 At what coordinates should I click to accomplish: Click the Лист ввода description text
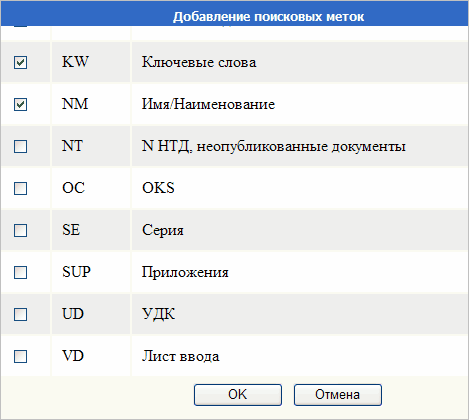coord(181,356)
